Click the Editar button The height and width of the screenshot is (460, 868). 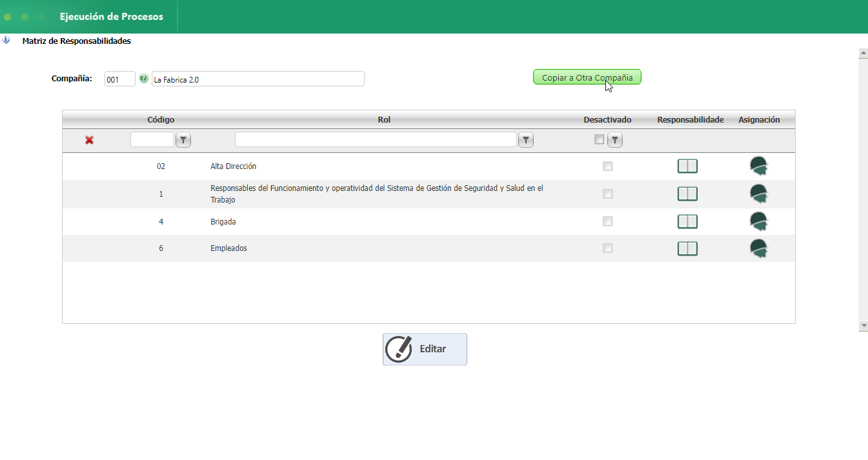pyautogui.click(x=425, y=349)
